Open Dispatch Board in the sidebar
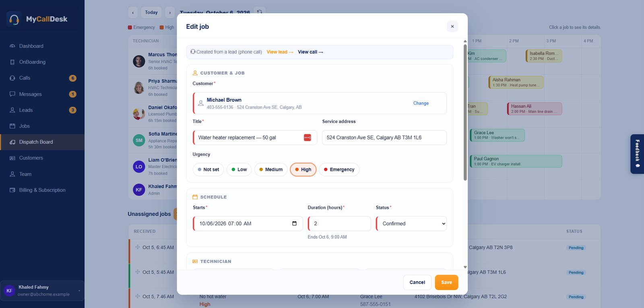Screen dimensions: 644x308 42,142
